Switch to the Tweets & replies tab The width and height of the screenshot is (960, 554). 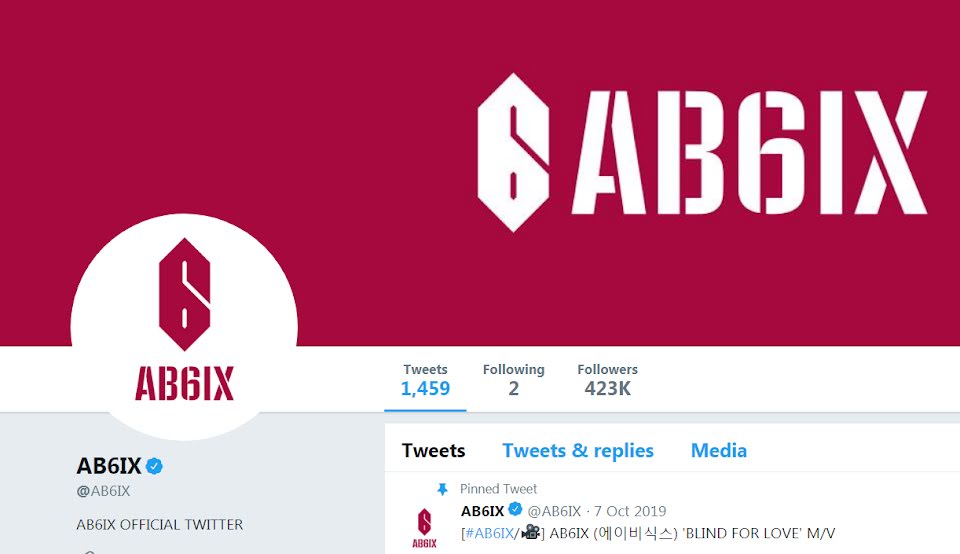coord(578,451)
